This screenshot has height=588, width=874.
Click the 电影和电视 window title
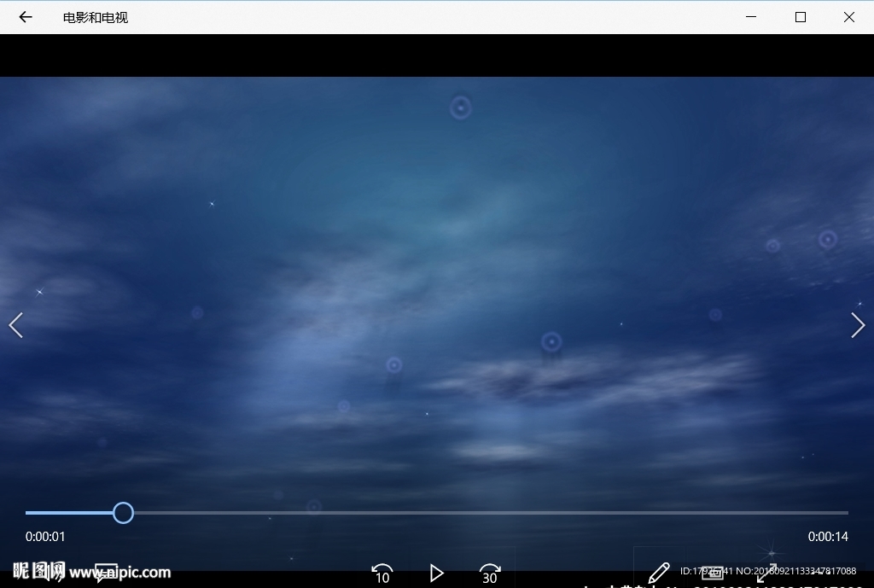(96, 18)
